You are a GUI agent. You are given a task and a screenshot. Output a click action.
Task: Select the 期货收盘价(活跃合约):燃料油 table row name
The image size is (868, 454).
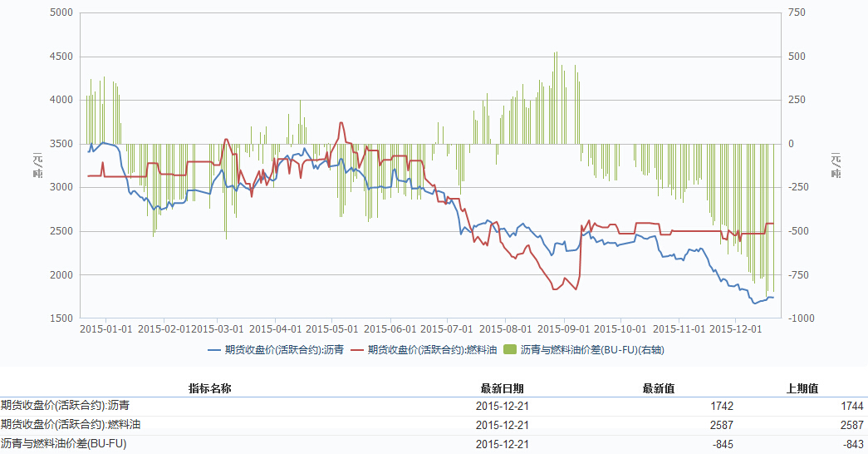(71, 425)
